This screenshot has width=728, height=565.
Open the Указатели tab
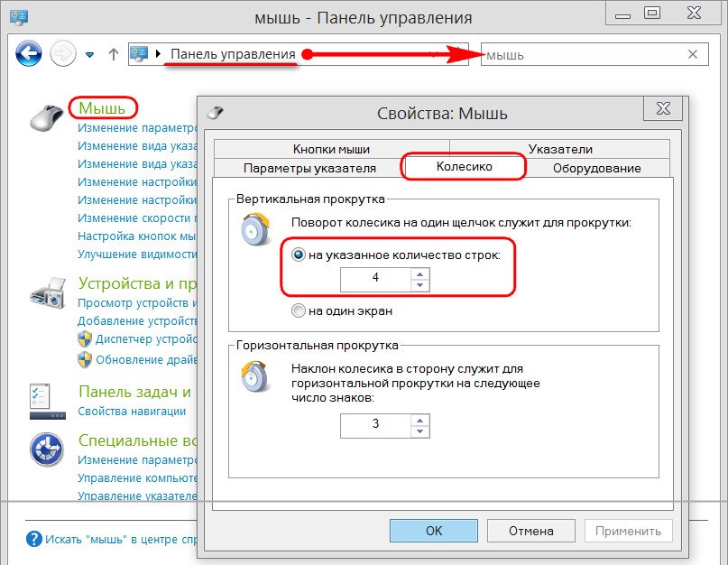click(560, 150)
